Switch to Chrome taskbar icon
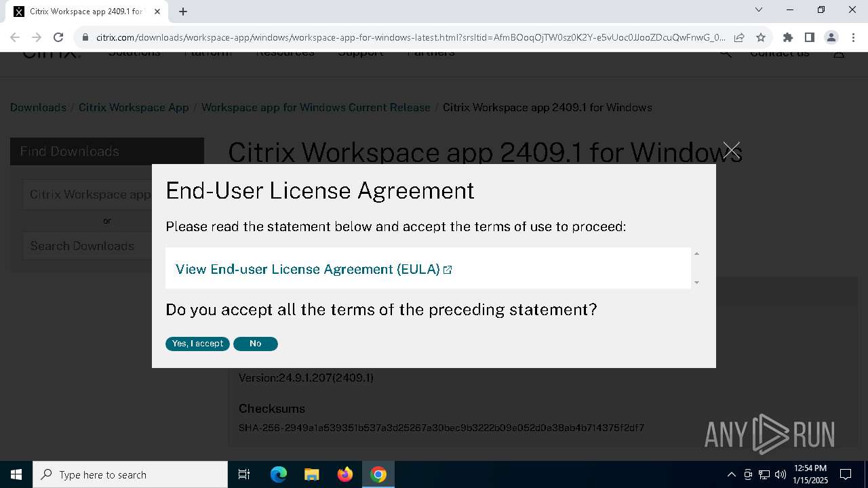Screen dimensions: 868x488 pos(378,474)
